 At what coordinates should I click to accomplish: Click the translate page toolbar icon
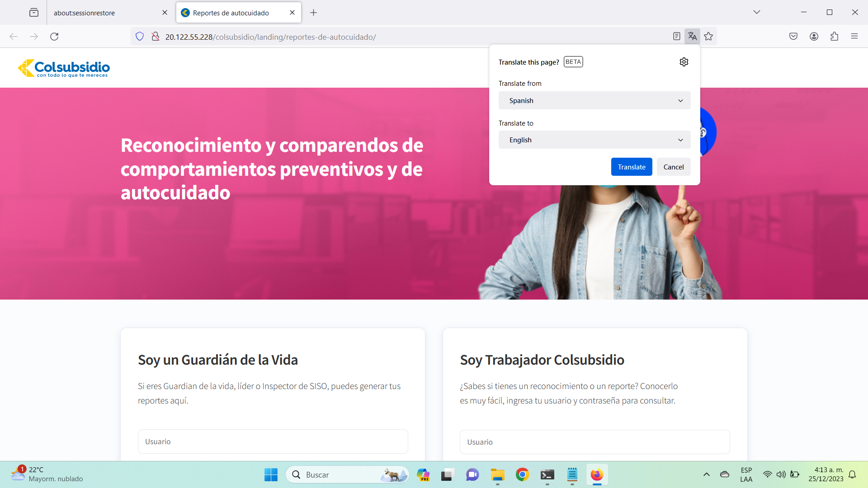692,36
